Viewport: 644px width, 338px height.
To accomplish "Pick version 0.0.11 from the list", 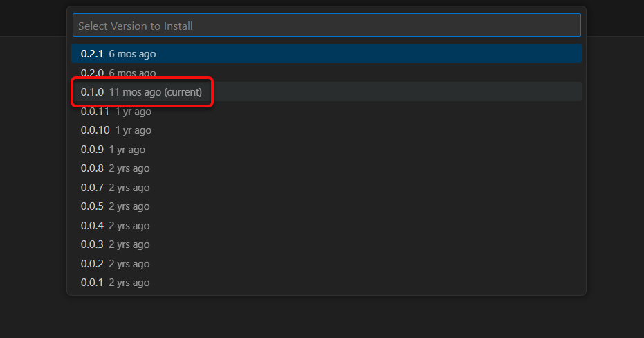I will click(x=95, y=111).
